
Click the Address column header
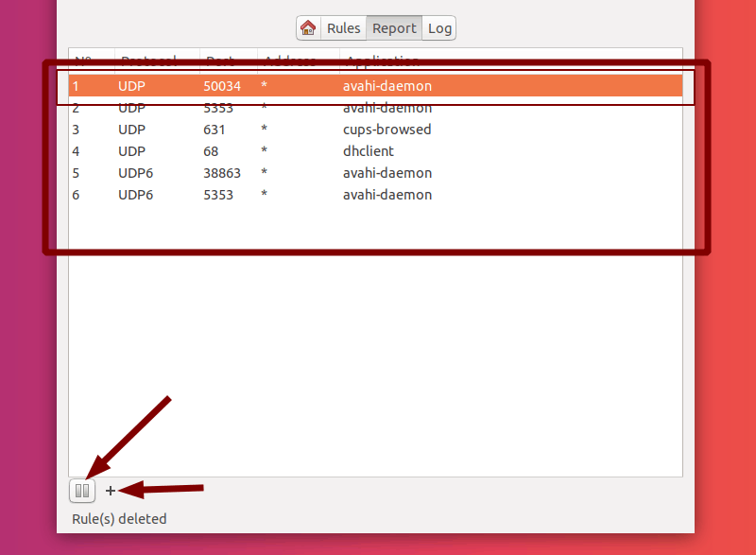pos(289,60)
